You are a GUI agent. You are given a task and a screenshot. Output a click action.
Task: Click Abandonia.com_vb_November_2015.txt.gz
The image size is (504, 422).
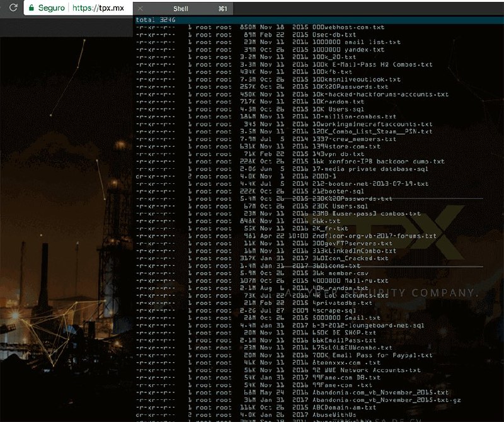pyautogui.click(x=387, y=400)
